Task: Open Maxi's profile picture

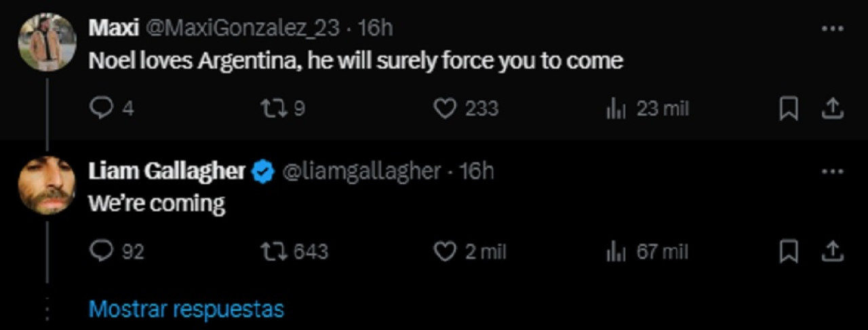Action: (x=47, y=42)
